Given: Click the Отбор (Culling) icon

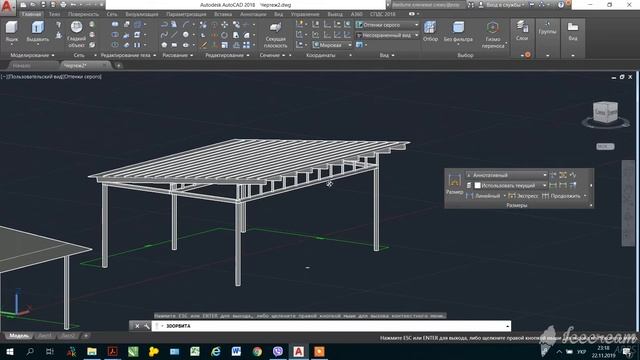Looking at the screenshot, I should click(430, 27).
